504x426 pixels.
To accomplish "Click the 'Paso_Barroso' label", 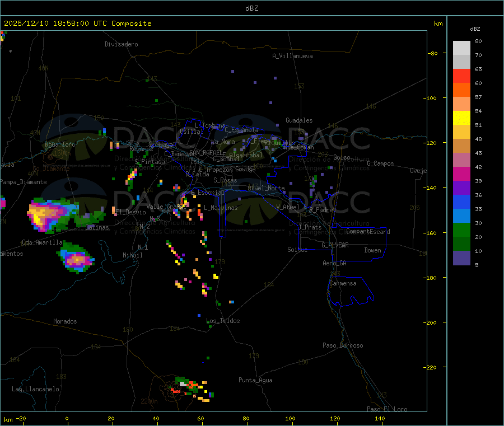I will pos(343,345).
